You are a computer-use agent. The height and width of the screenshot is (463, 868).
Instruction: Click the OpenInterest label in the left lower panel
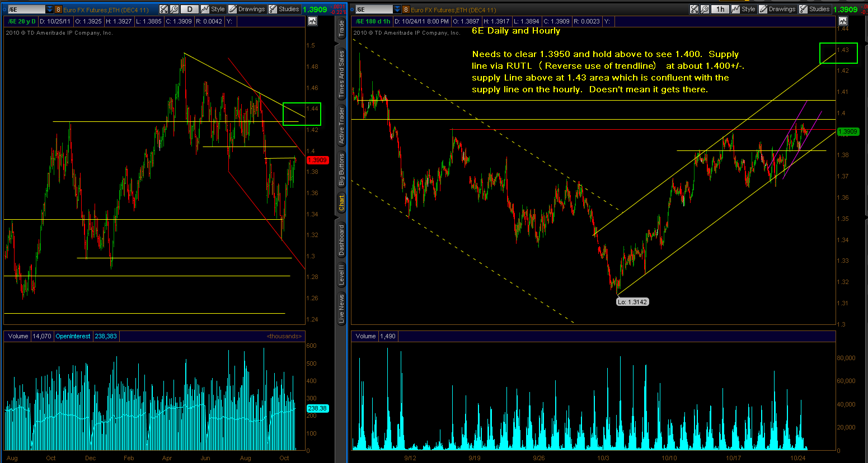coord(73,336)
